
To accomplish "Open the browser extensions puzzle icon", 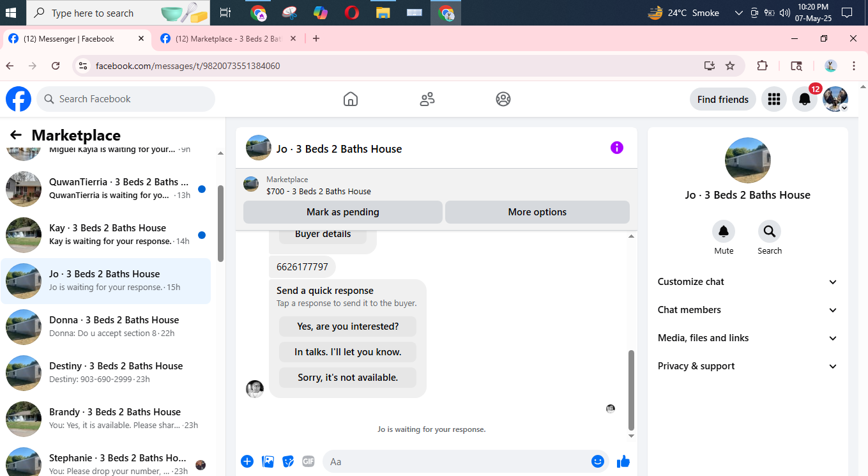I will click(x=762, y=66).
